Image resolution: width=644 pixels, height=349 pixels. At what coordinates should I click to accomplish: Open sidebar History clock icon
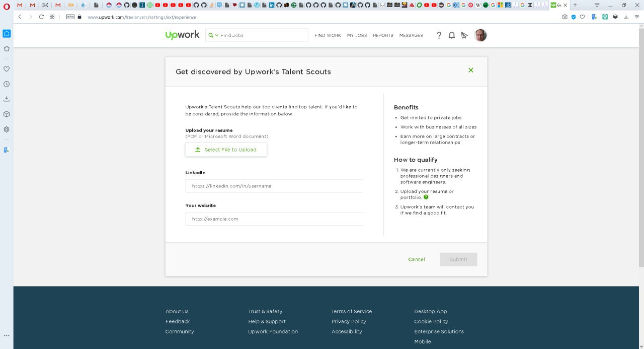tap(7, 84)
